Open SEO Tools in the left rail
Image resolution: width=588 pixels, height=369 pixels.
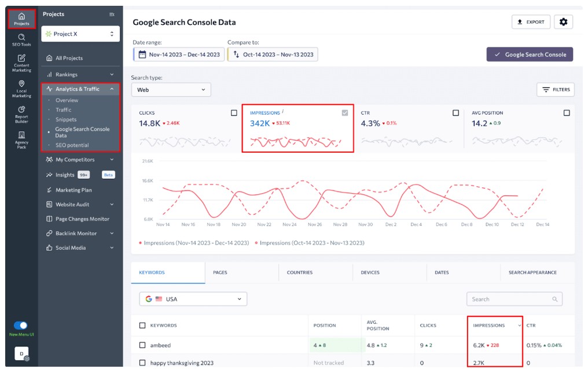coord(21,39)
